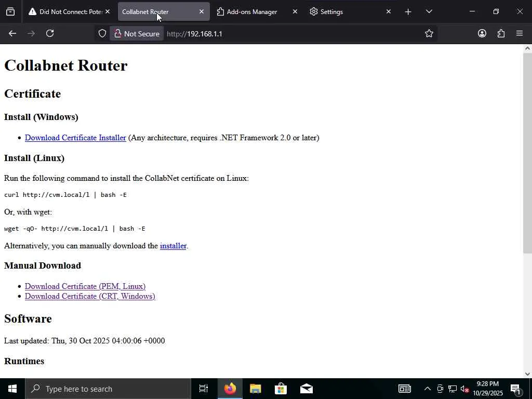Image resolution: width=532 pixels, height=399 pixels.
Task: Click Meet Now tray icon
Action: tap(440, 389)
